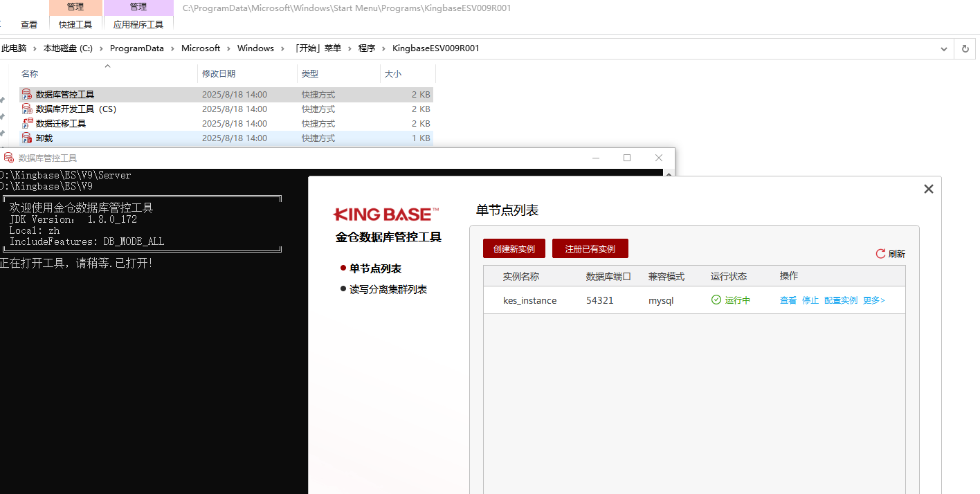Viewport: 980px width, 494px height.
Task: Click the KINGBASE logo in the dialog
Action: pos(386,214)
